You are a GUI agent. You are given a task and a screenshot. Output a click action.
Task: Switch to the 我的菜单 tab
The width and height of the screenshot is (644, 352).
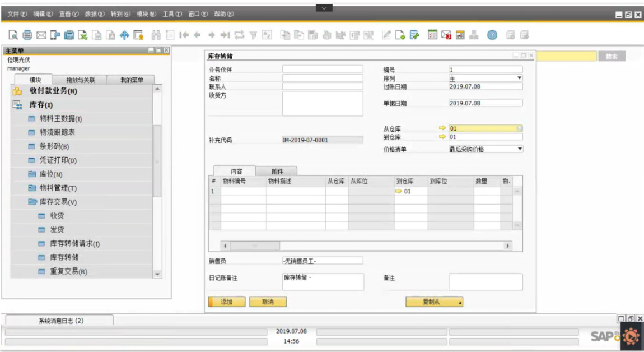132,80
